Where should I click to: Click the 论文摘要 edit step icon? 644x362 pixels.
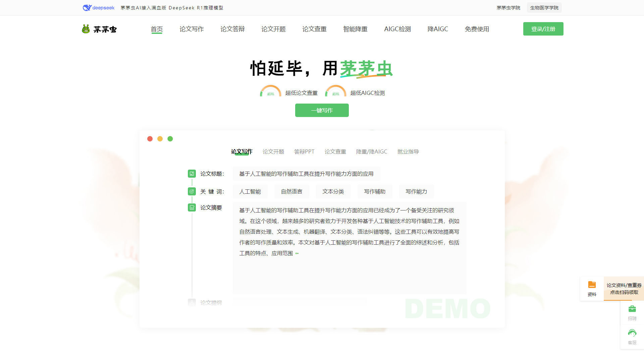pos(192,207)
